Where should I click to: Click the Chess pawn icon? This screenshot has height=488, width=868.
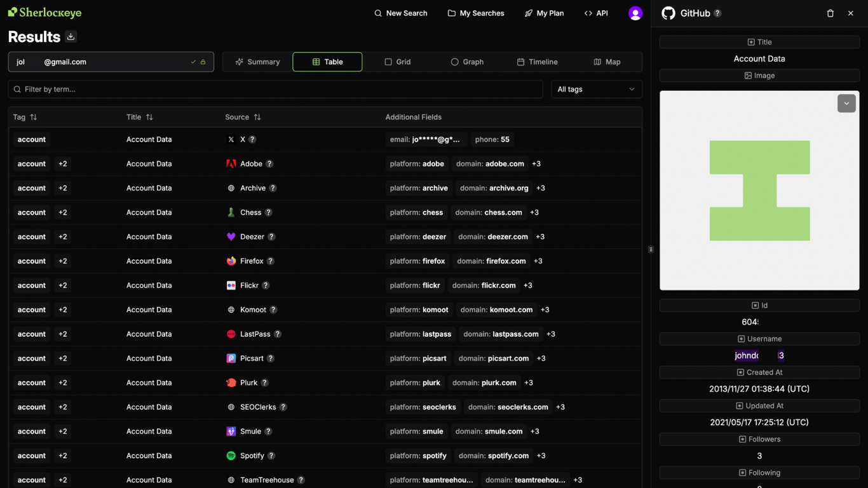231,212
